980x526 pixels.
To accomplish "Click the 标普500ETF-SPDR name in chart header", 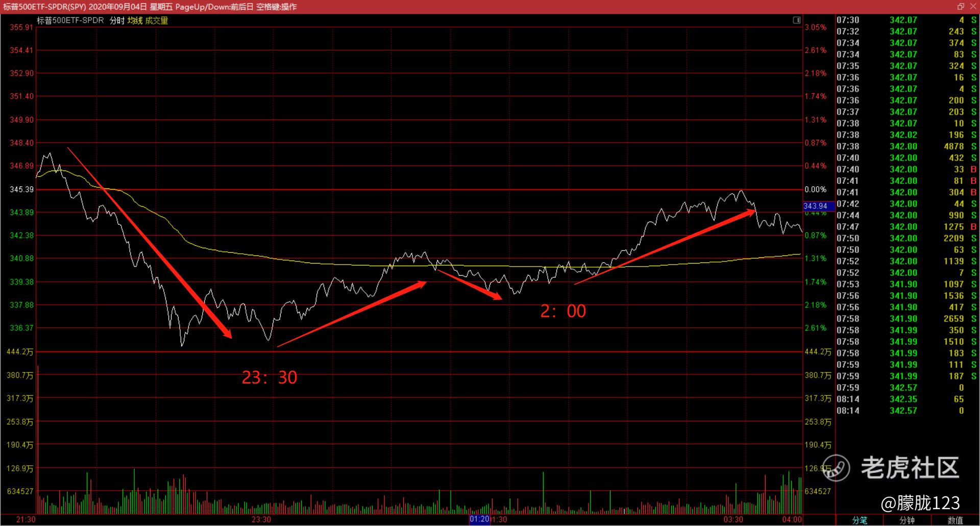I will [70, 20].
